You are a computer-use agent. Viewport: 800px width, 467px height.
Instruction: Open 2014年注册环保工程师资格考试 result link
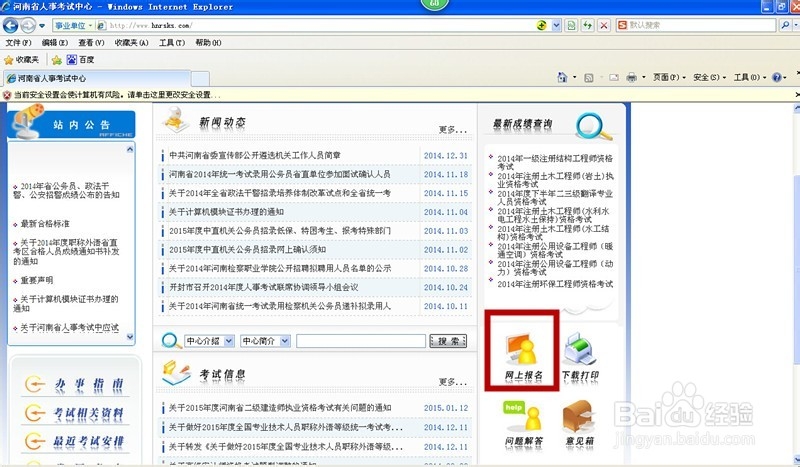pyautogui.click(x=555, y=284)
